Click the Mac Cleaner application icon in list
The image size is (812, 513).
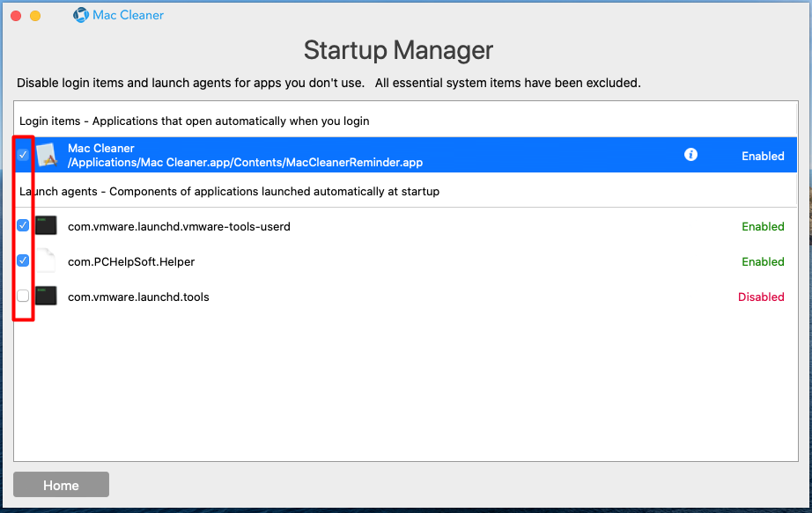tap(47, 155)
